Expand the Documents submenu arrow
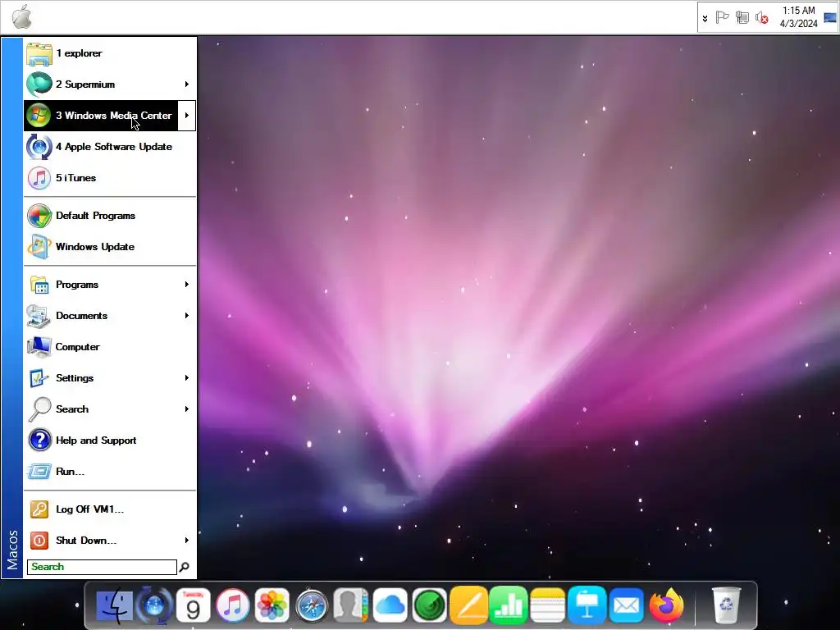 [186, 316]
